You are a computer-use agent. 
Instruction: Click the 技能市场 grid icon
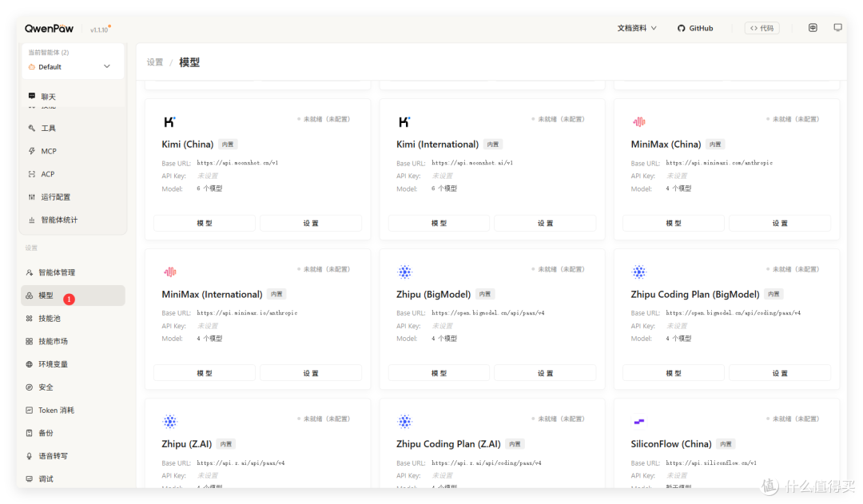(x=30, y=341)
